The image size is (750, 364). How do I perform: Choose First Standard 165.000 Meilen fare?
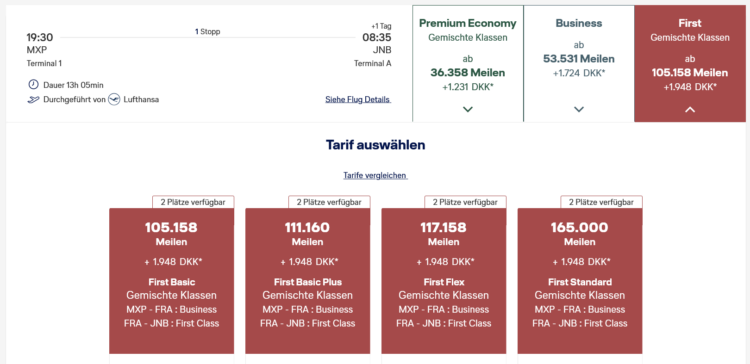tap(580, 281)
